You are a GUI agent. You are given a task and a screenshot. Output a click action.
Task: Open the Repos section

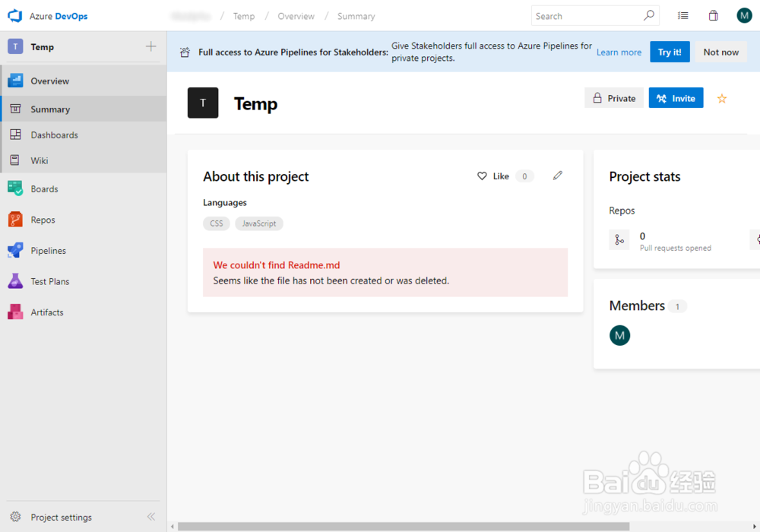(40, 219)
